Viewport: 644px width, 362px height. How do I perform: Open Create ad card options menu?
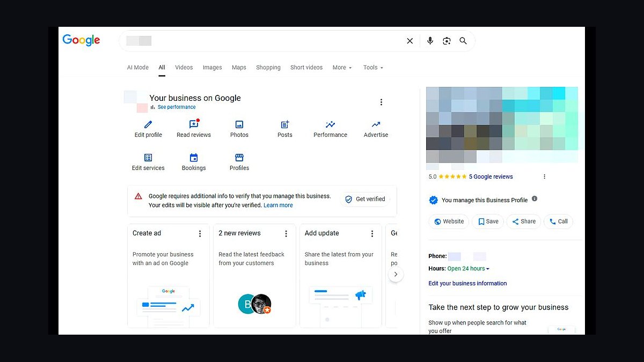click(x=200, y=234)
